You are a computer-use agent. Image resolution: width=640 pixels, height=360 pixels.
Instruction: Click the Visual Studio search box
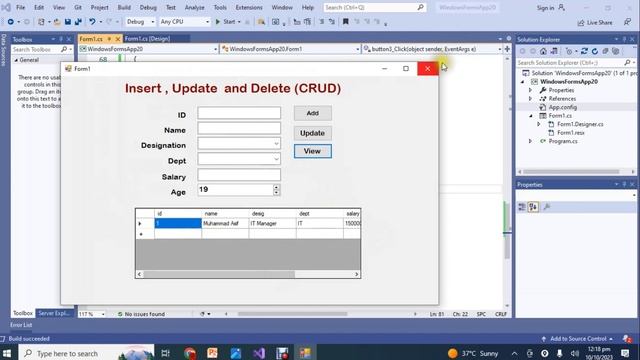pyautogui.click(x=375, y=7)
